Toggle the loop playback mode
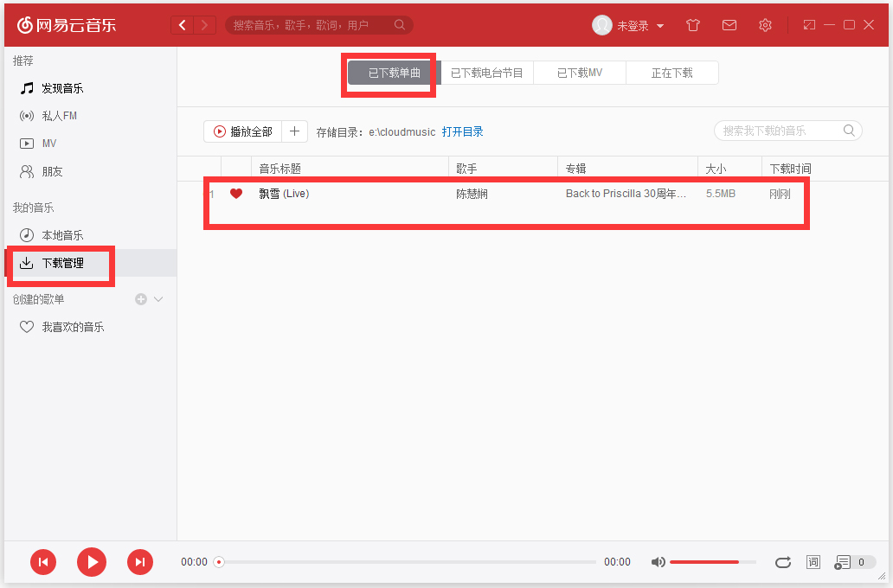This screenshot has width=893, height=588. pyautogui.click(x=782, y=561)
